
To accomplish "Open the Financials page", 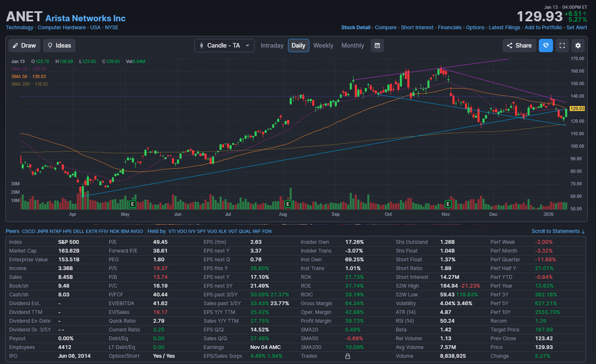I will point(450,28).
